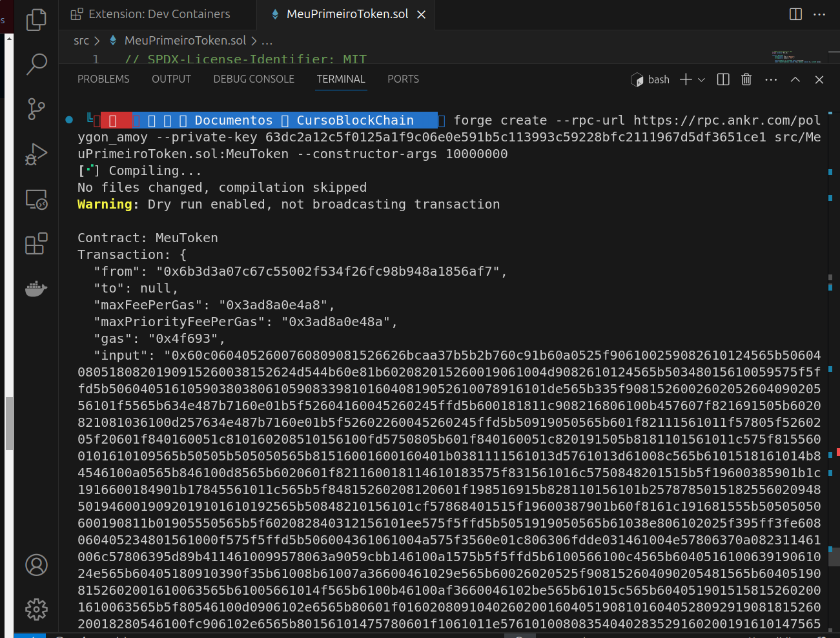Click the SPDX-License-Identifier comment line
This screenshot has width=840, height=638.
pyautogui.click(x=245, y=59)
